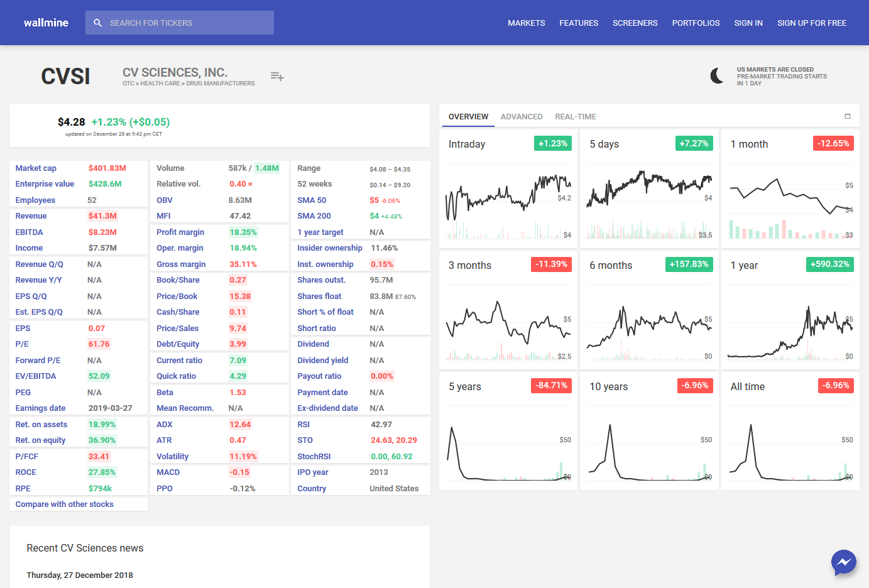Viewport: 869px width, 588px height.
Task: Click Compare with other stocks link
Action: point(64,504)
